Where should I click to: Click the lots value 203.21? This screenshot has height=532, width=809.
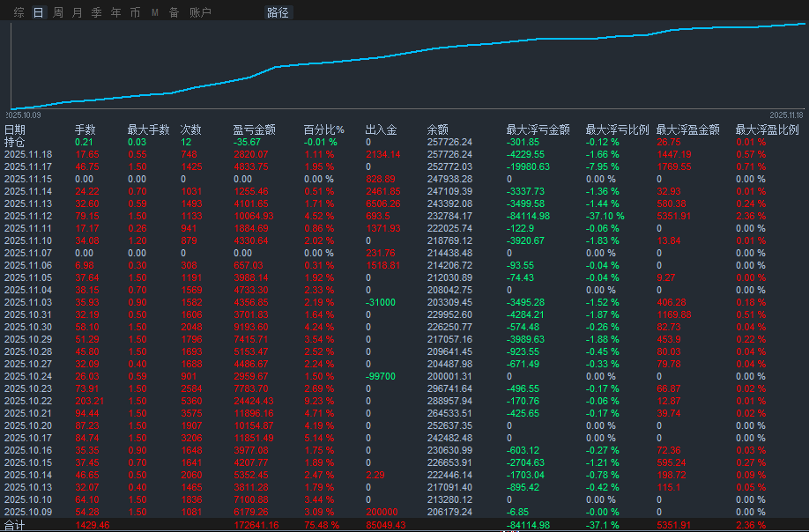click(89, 401)
